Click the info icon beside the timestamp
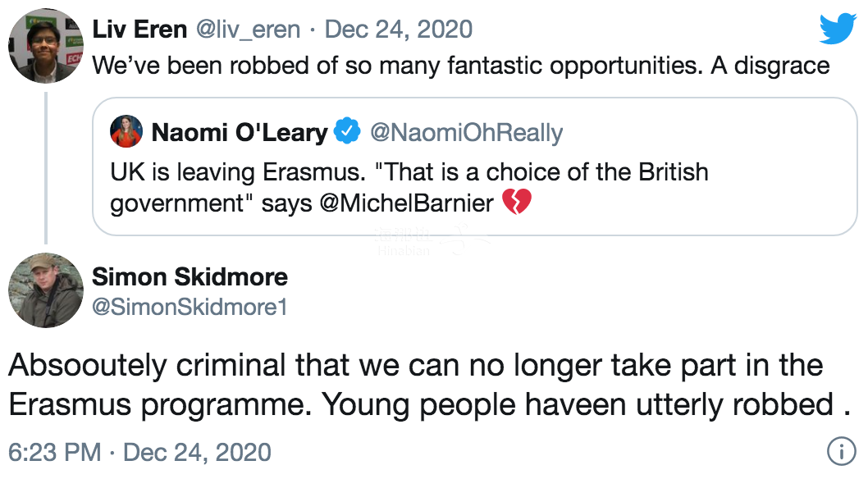This screenshot has width=868, height=479. [838, 450]
